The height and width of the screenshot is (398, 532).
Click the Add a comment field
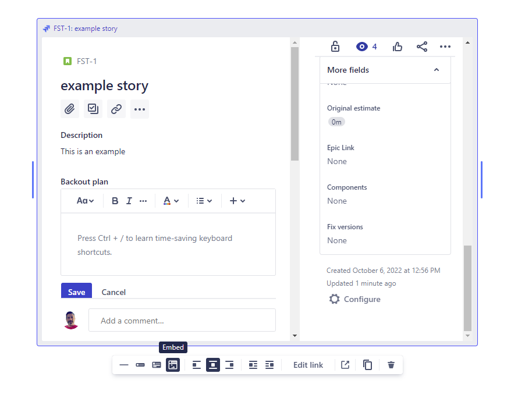point(182,320)
